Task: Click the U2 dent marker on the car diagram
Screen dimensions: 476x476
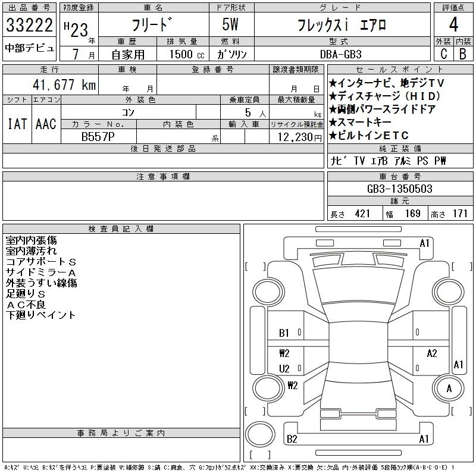Action: click(284, 368)
